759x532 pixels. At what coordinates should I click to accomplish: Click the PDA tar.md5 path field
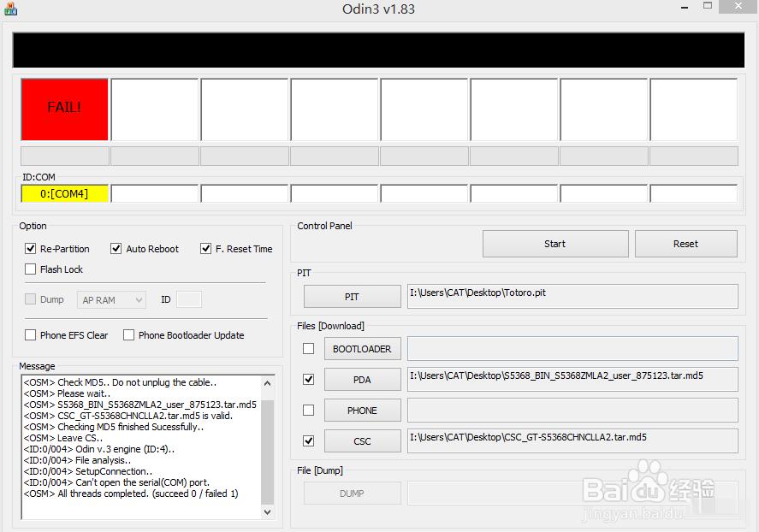point(572,380)
